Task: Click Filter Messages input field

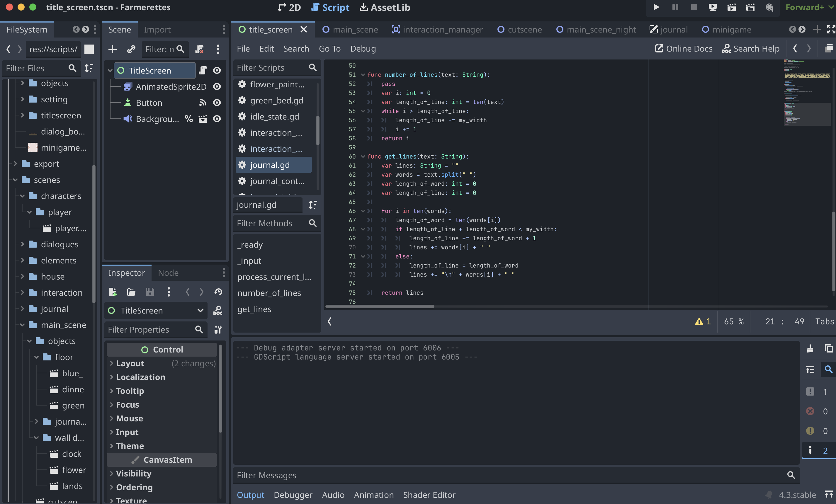Action: click(516, 476)
